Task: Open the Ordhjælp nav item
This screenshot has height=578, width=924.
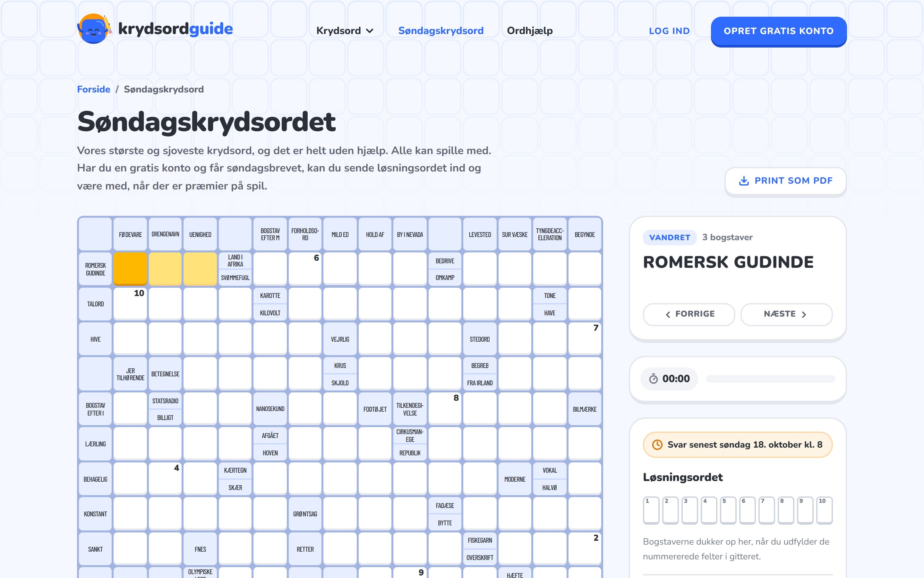Action: point(530,31)
